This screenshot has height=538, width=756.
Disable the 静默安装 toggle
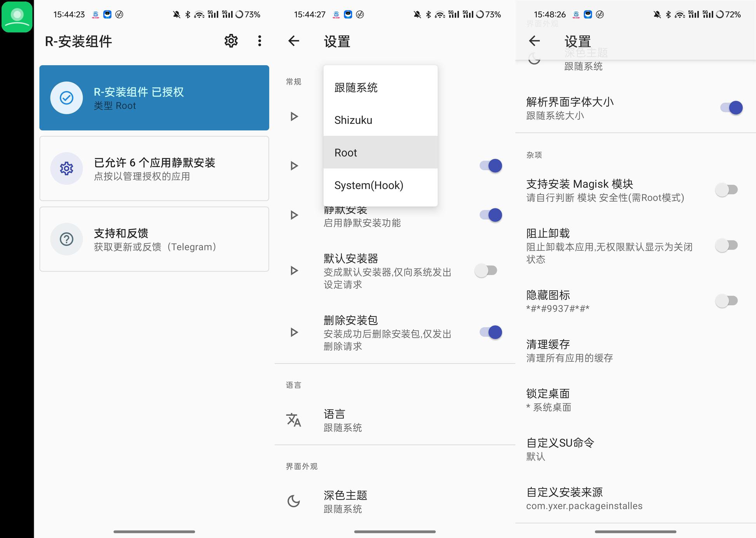491,215
